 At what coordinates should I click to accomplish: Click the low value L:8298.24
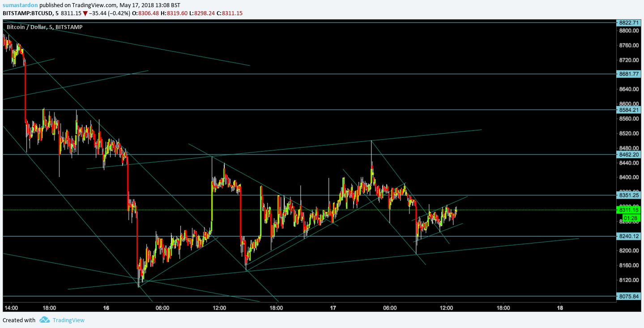point(202,13)
